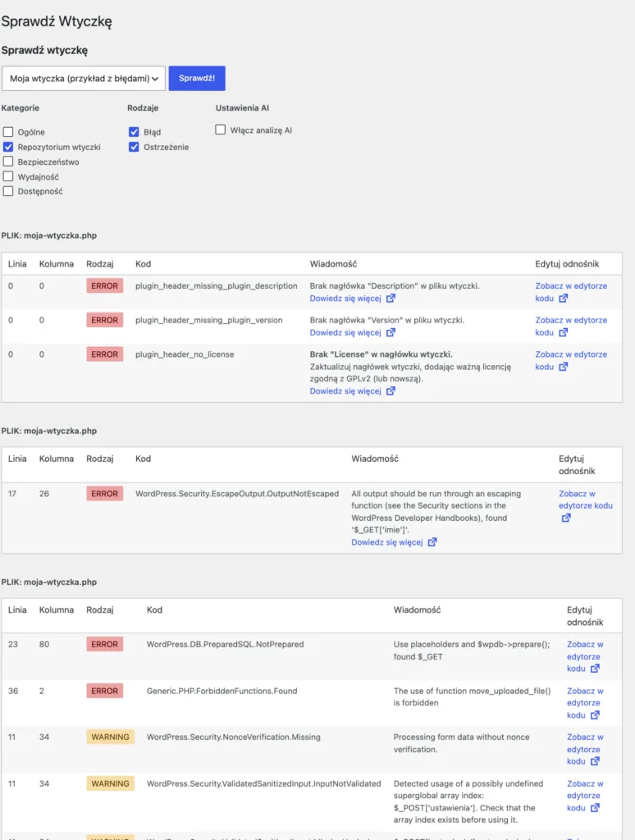The width and height of the screenshot is (635, 840).
Task: Click WARNING badge for NonceVerification.Missing
Action: [110, 737]
